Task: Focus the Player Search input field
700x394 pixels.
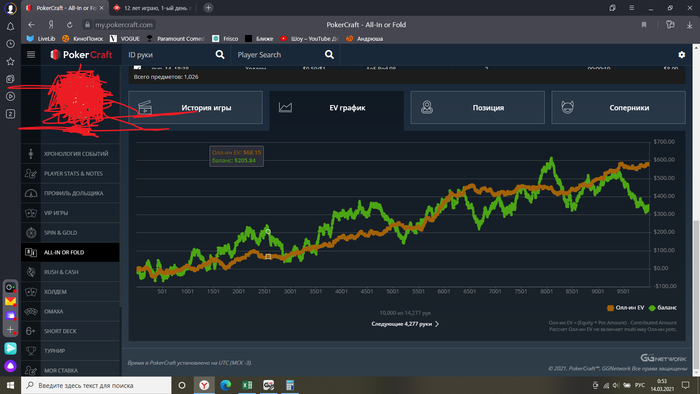Action: pos(279,54)
